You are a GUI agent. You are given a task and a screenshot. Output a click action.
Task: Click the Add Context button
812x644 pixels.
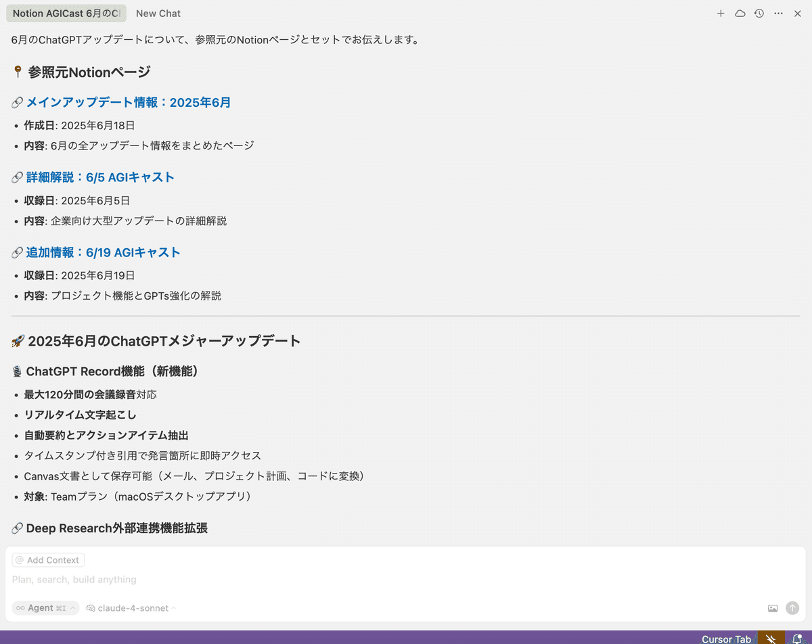(49, 560)
